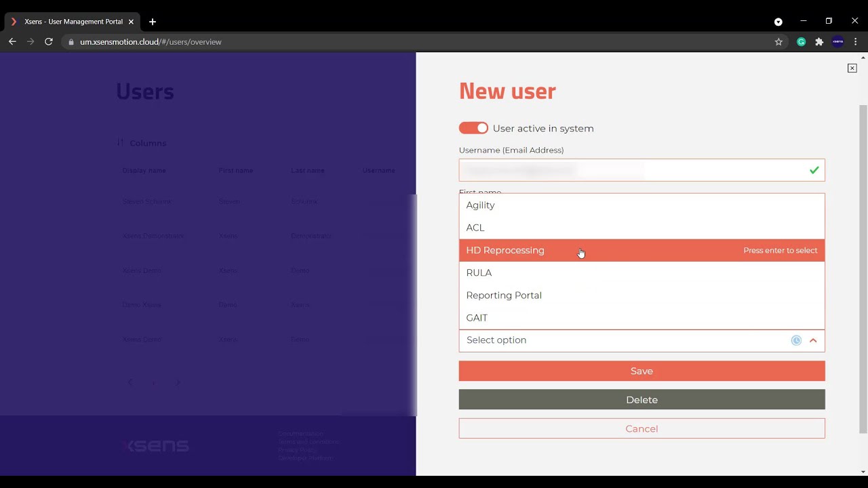Screen dimensions: 868x488
Task: Open the Privacy Policy footer link
Action: click(x=298, y=450)
